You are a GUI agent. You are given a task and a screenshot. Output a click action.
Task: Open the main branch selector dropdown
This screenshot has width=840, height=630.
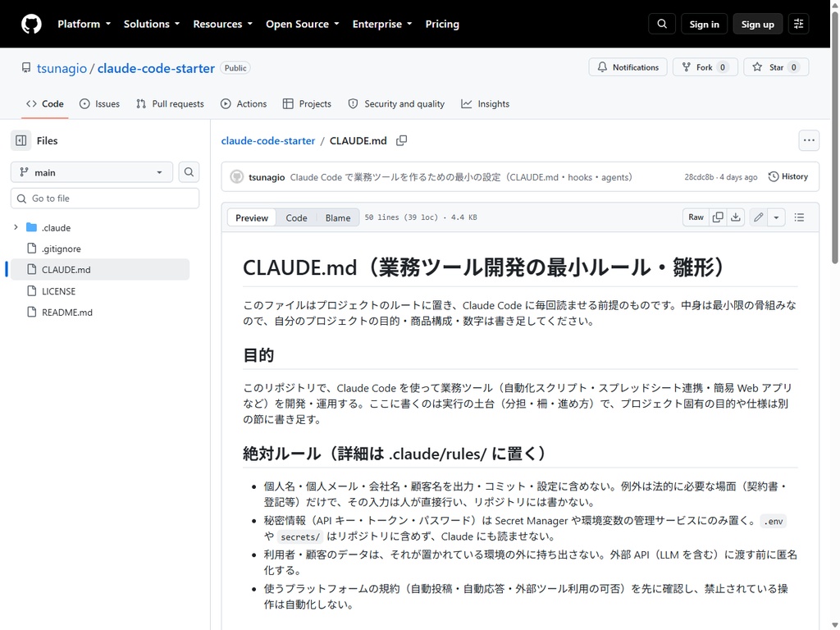92,172
